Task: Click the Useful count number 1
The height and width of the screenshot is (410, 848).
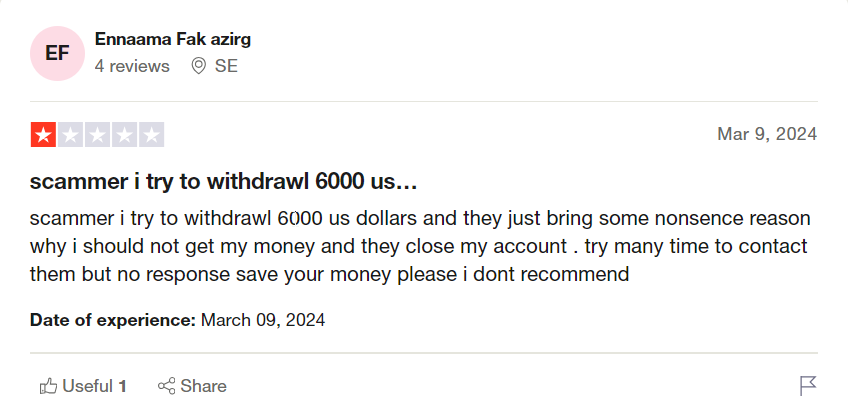Action: [122, 386]
